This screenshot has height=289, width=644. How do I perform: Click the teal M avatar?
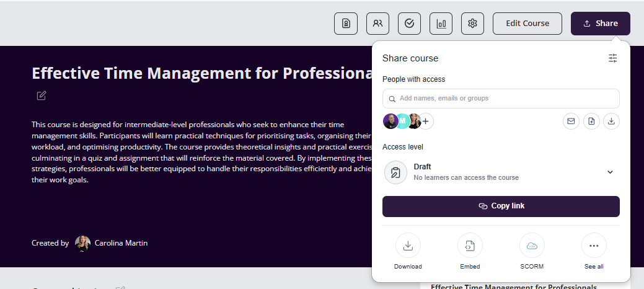click(402, 122)
